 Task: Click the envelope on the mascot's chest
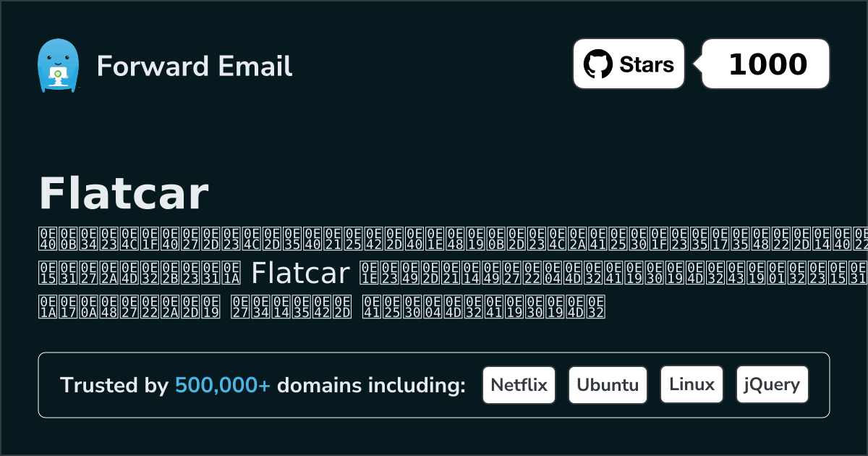tap(57, 74)
